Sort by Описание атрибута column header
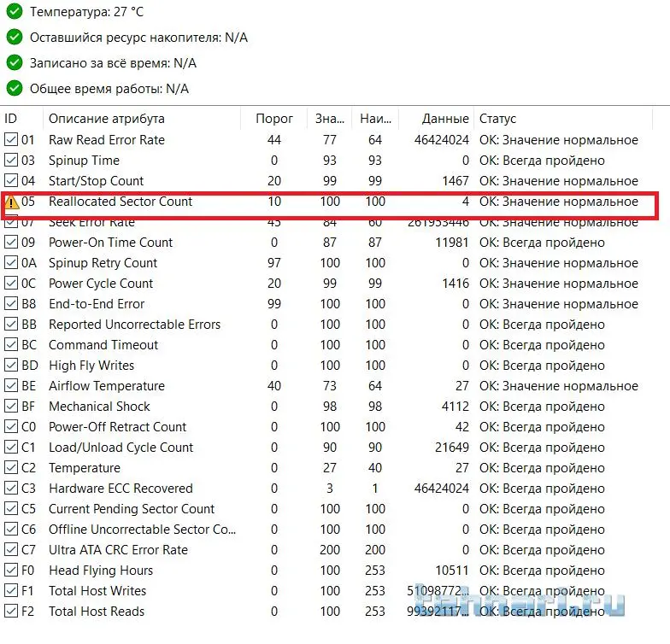The height and width of the screenshot is (644, 670). [142, 119]
